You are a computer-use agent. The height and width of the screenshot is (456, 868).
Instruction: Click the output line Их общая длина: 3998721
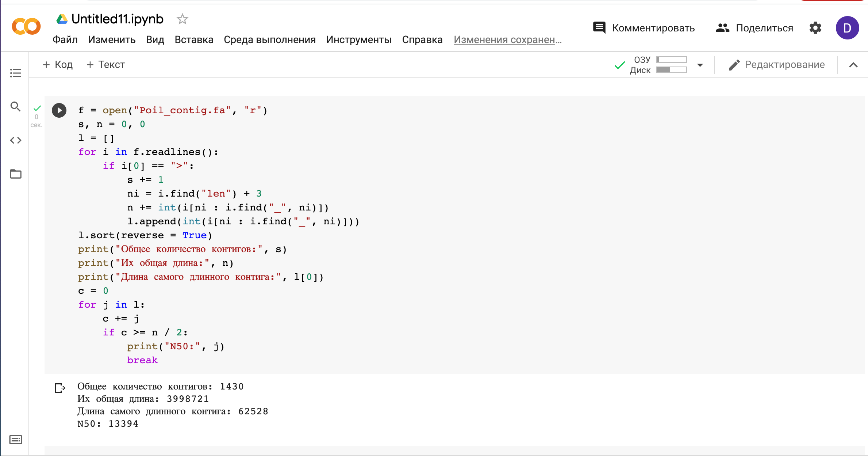point(143,399)
